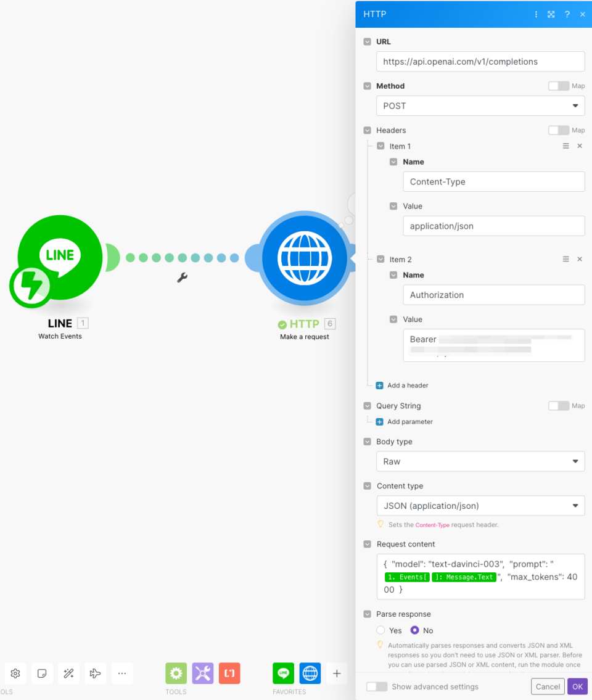Viewport: 592px width, 700px height.
Task: Click the airplane explain flow icon
Action: point(95,673)
